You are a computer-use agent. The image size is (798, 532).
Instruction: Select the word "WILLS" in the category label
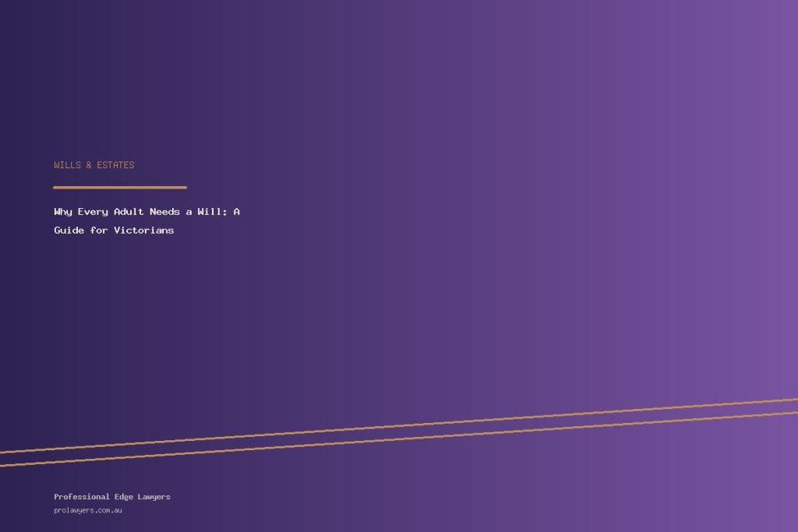pos(67,165)
